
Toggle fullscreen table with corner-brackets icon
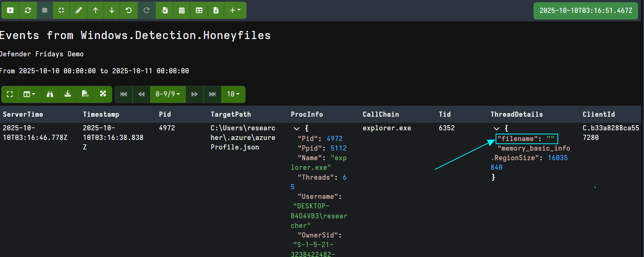[10, 94]
